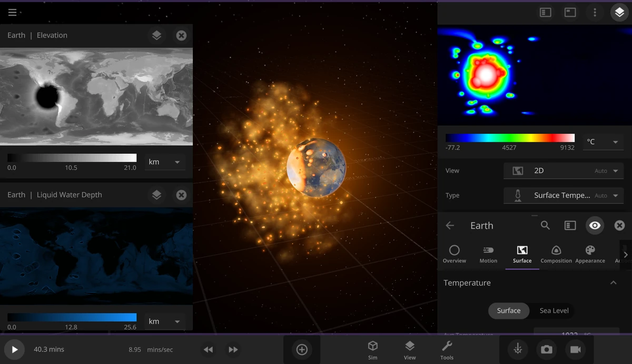Click fast forward to speed up time
The image size is (632, 364).
pyautogui.click(x=233, y=349)
